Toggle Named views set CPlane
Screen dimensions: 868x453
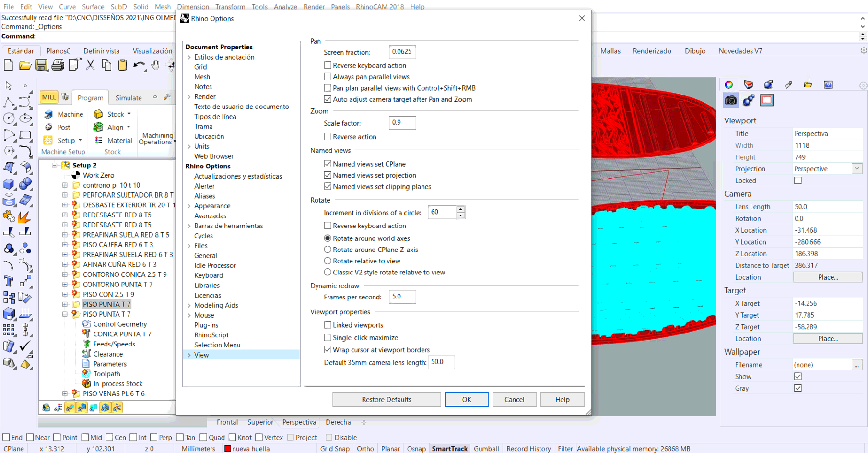[x=328, y=164]
